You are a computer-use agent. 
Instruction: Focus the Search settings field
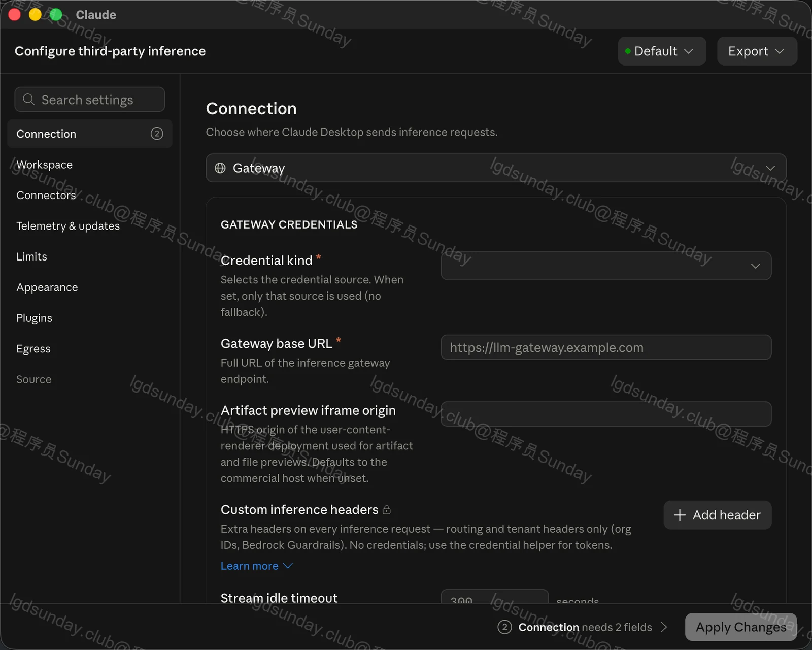(x=90, y=100)
